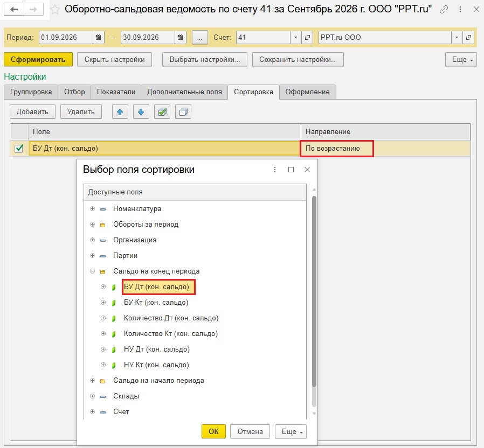Click the Добавить sorting button
The height and width of the screenshot is (448, 484).
32,111
